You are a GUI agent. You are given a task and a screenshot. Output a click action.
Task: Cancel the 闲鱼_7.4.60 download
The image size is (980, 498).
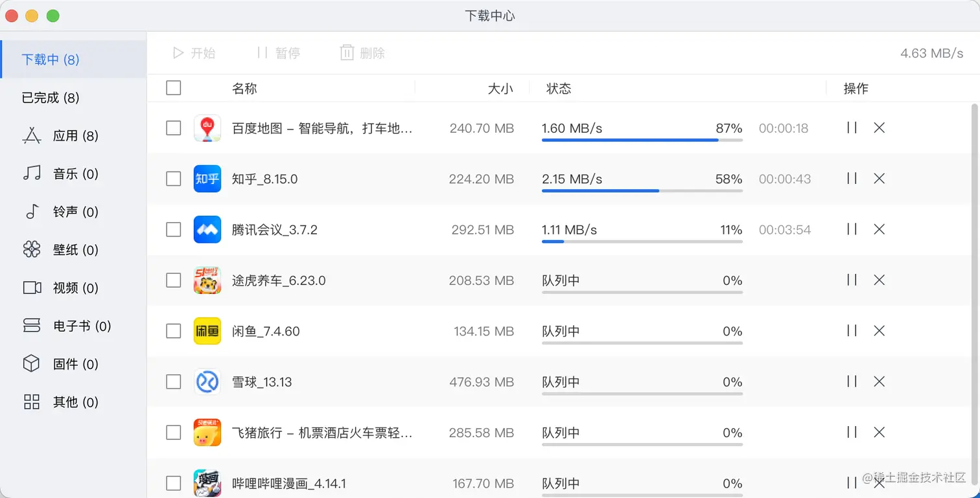(x=879, y=331)
